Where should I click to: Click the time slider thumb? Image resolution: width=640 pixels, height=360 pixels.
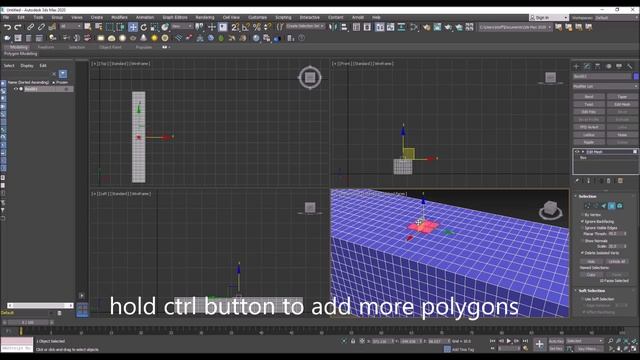(x=28, y=322)
